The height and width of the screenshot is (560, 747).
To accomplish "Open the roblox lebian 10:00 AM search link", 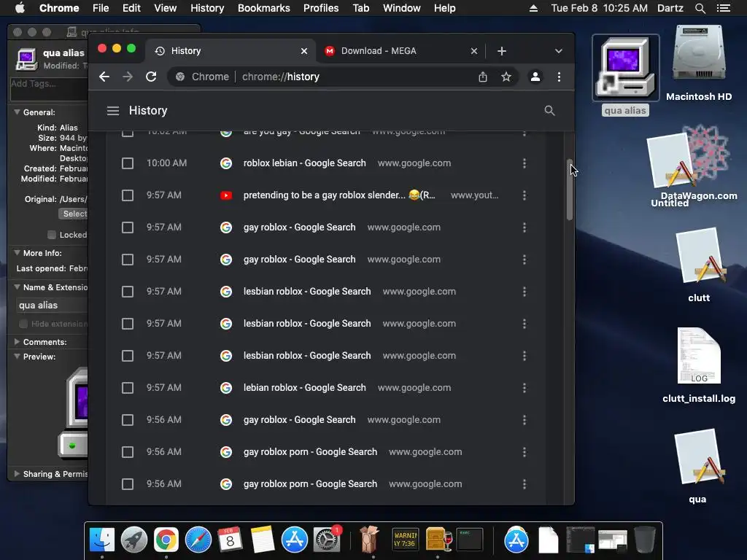I will click(304, 163).
